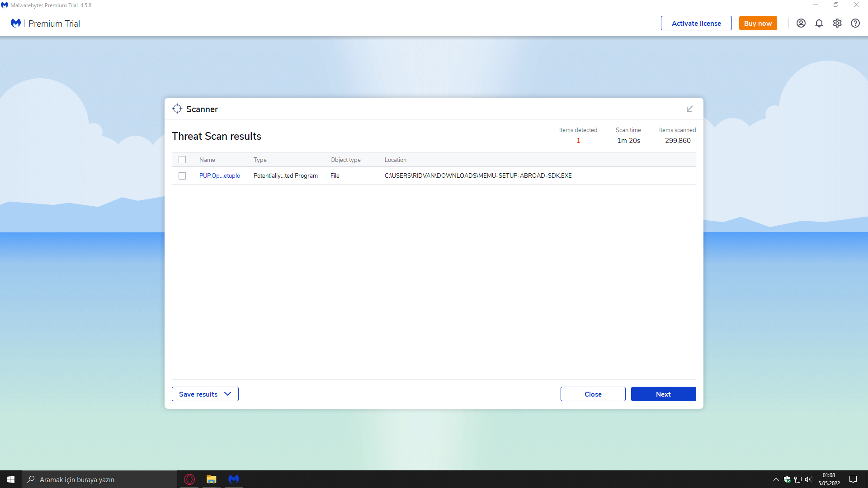This screenshot has width=868, height=488.
Task: Expand the Save results dropdown
Action: click(205, 394)
